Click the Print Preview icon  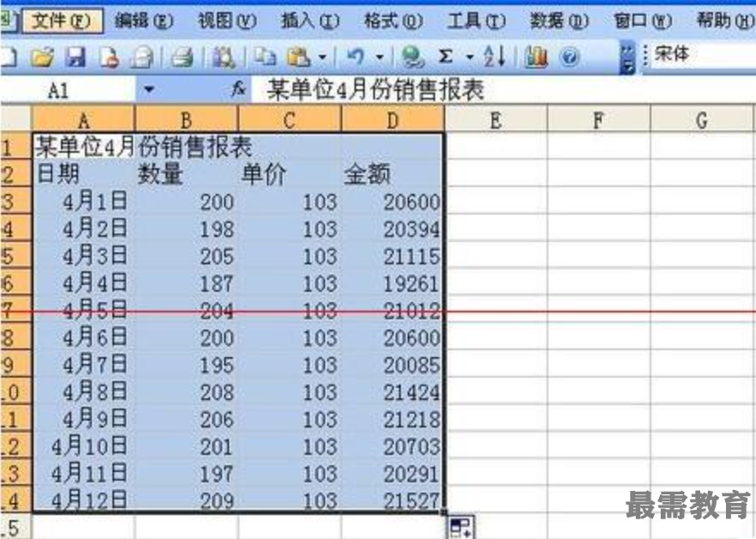(142, 58)
